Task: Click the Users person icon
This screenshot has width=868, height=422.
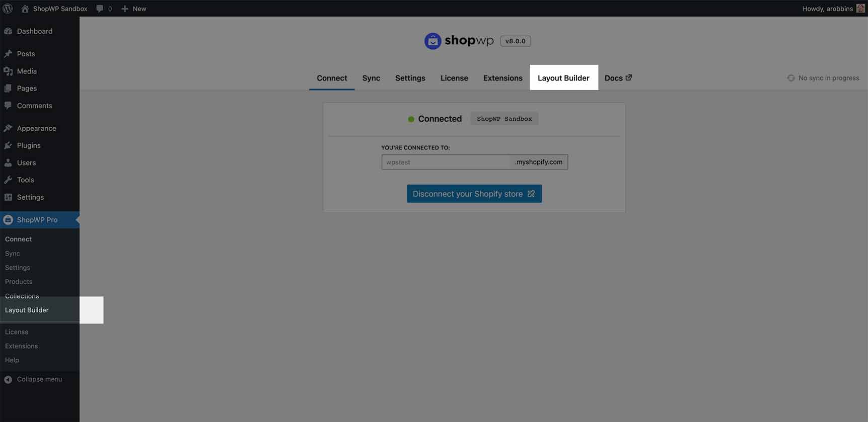Action: 8,163
